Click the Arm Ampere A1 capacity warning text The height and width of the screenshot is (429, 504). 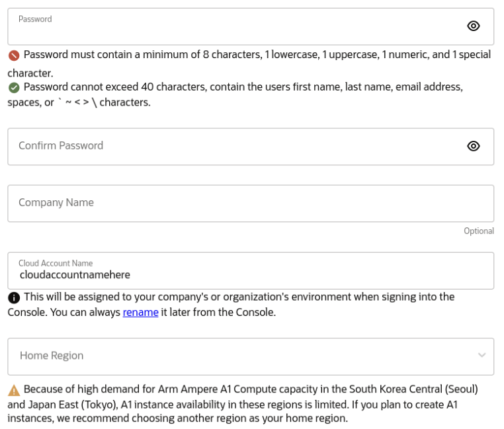tap(243, 404)
